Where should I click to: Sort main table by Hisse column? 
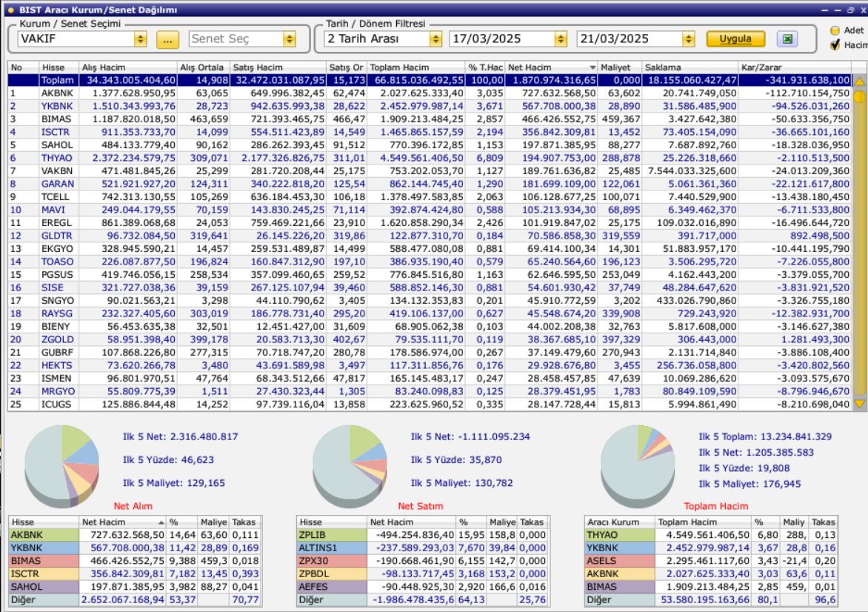pyautogui.click(x=59, y=67)
